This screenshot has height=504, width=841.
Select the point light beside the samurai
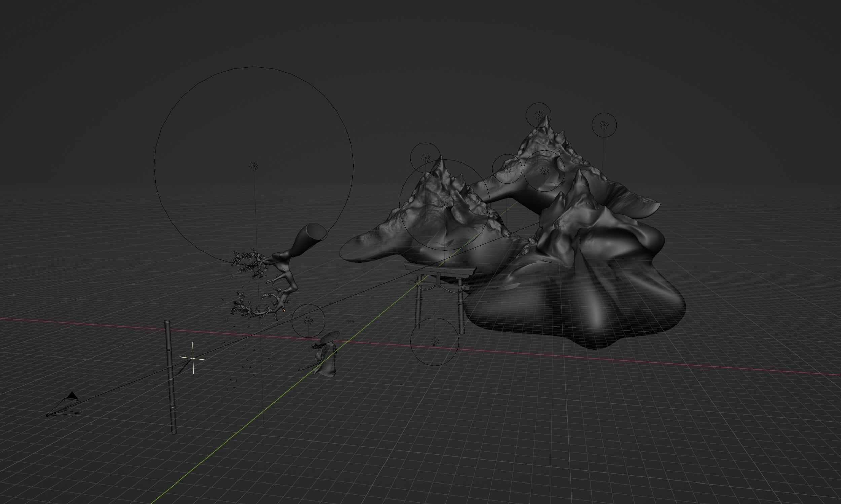(308, 321)
